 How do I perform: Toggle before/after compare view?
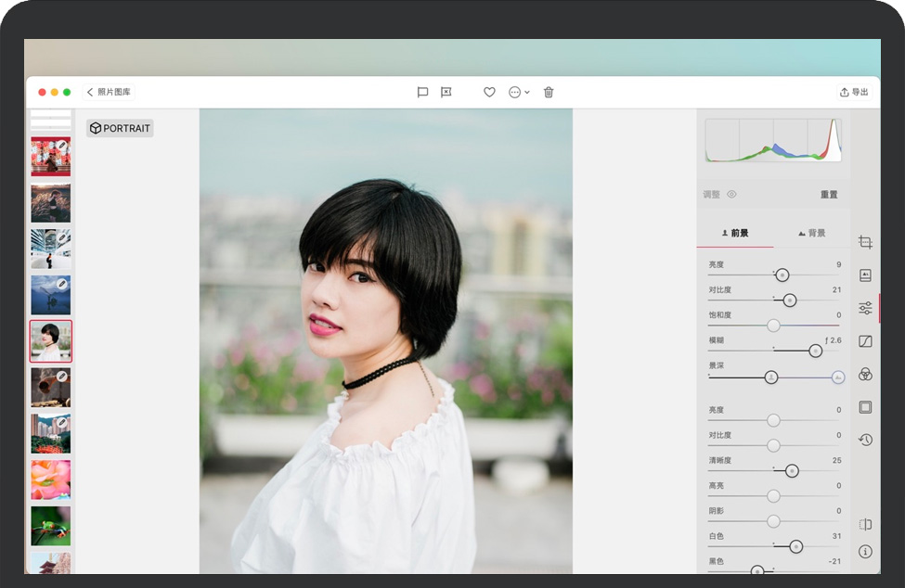[x=865, y=524]
